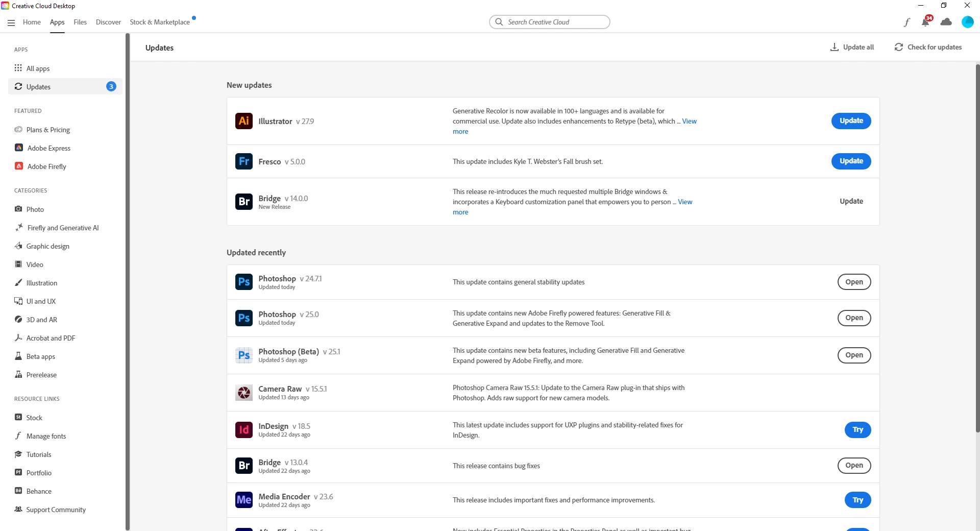980x531 pixels.
Task: Select Video category
Action: 35,264
